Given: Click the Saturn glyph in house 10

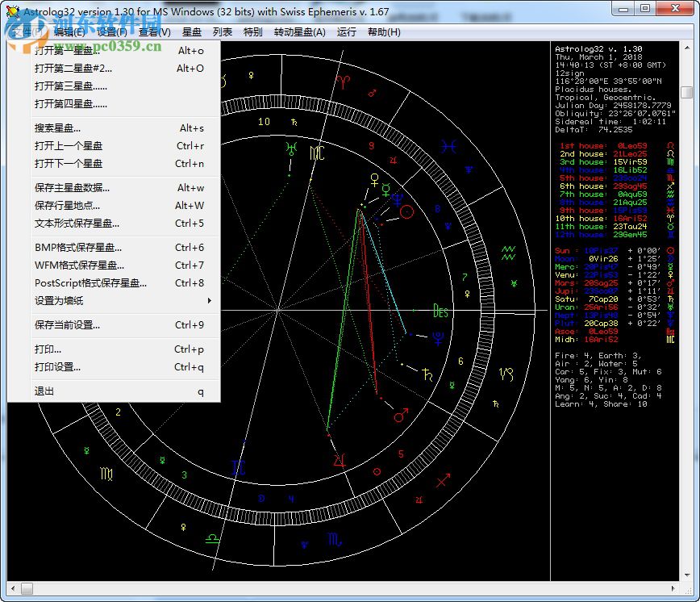Looking at the screenshot, I should [294, 122].
